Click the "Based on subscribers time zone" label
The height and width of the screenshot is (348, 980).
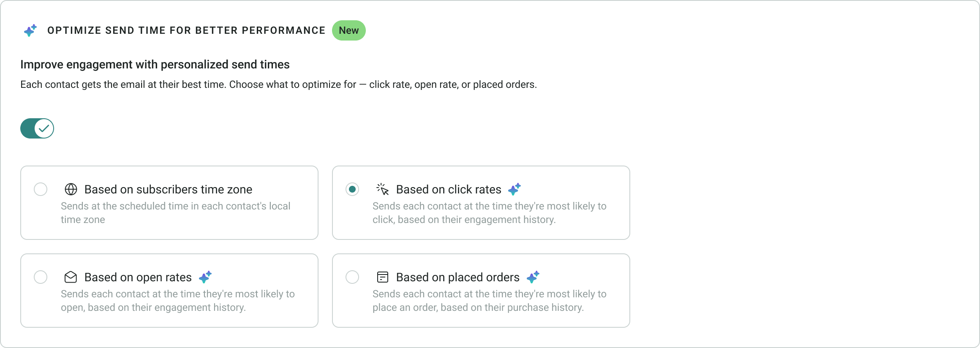(168, 189)
